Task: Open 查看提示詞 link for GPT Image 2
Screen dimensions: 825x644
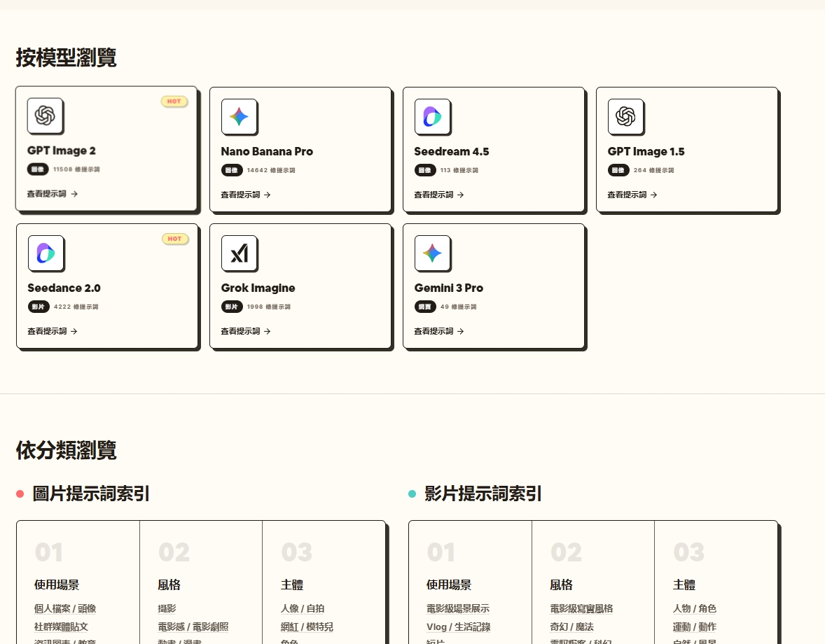Action: (52, 194)
